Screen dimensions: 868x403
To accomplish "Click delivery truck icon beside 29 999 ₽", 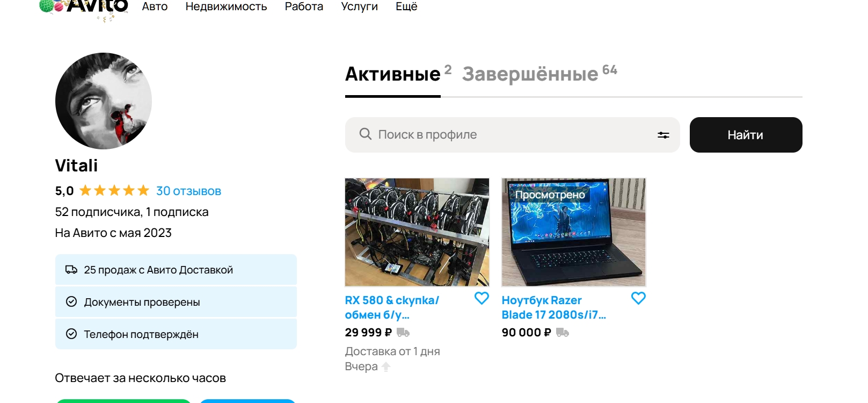I will click(x=403, y=333).
